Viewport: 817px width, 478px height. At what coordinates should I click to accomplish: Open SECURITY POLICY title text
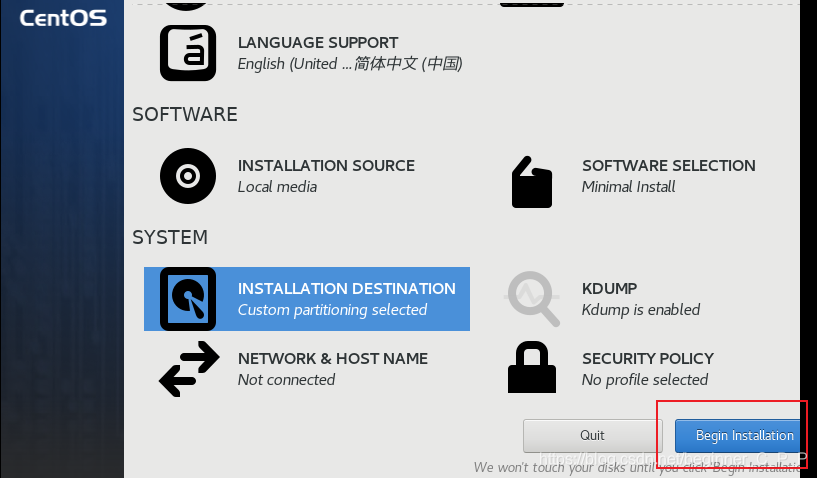[x=648, y=359]
